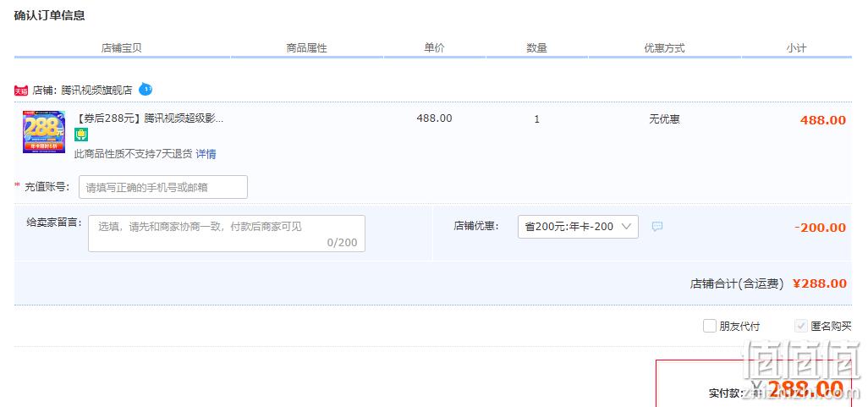
Task: Open 详情 link about 7天退货
Action: tap(206, 154)
